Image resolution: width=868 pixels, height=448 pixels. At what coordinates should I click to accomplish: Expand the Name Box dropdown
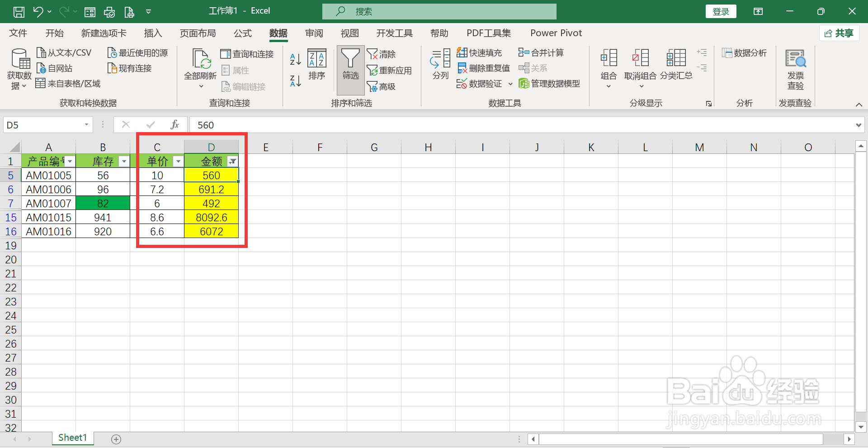86,125
